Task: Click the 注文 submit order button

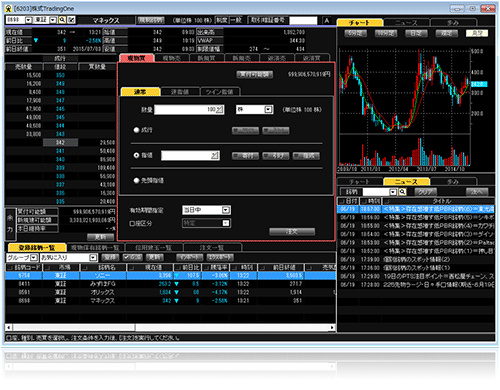Action: [292, 232]
